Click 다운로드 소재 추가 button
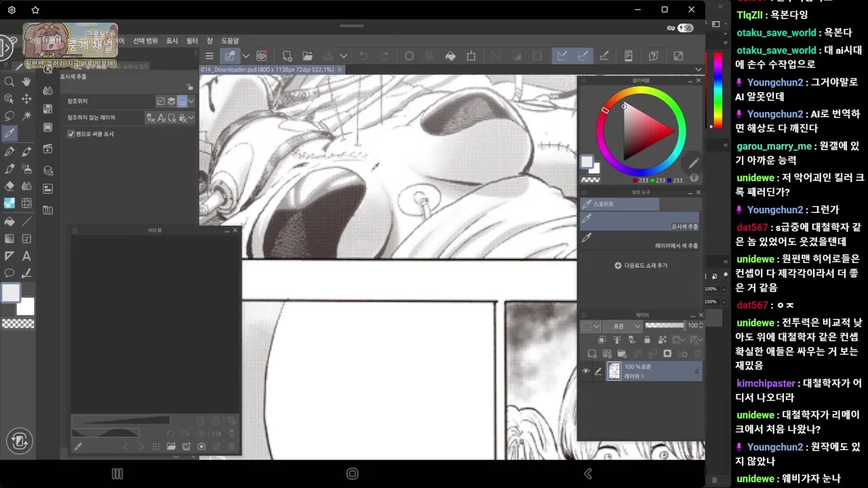Screen dimensions: 868x488 [x=641, y=265]
